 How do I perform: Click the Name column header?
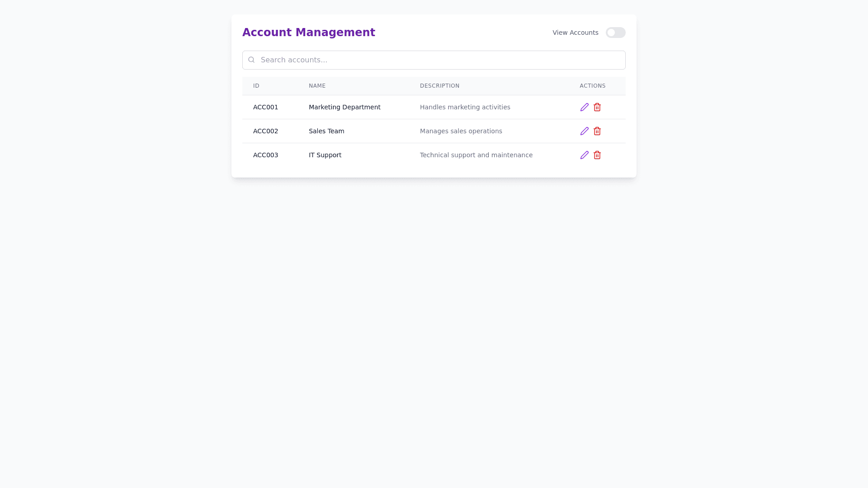(x=317, y=86)
